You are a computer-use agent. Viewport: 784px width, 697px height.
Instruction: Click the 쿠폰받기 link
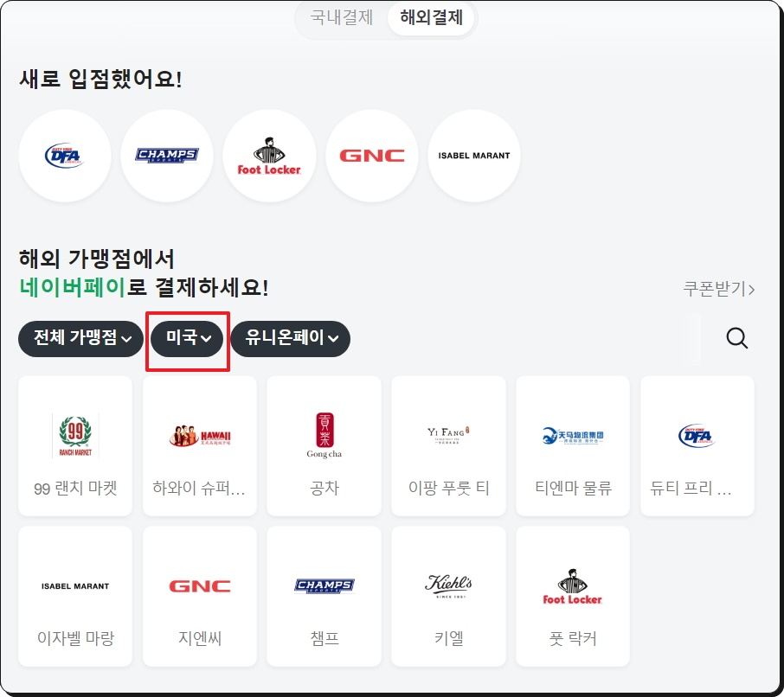[x=718, y=289]
